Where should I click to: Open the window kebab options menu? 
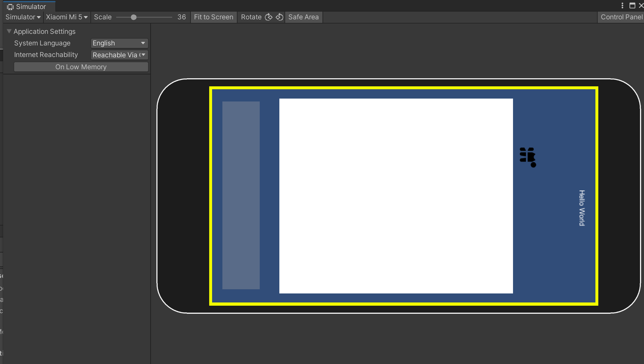622,6
